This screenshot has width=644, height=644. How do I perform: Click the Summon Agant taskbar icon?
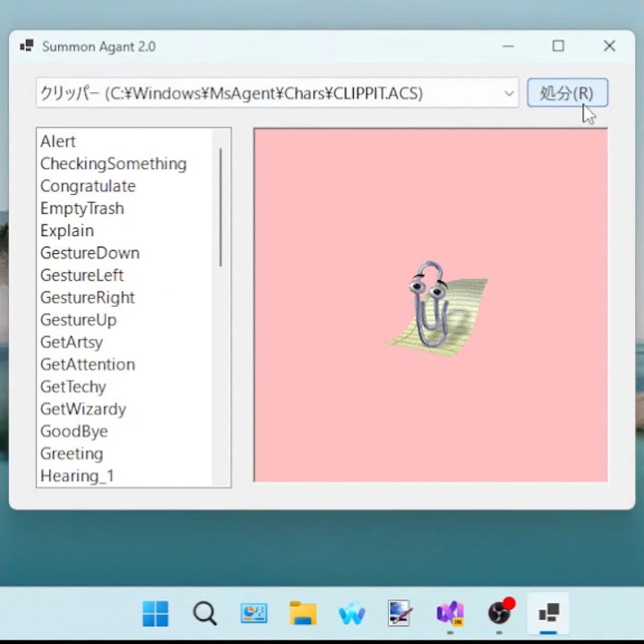(x=549, y=613)
